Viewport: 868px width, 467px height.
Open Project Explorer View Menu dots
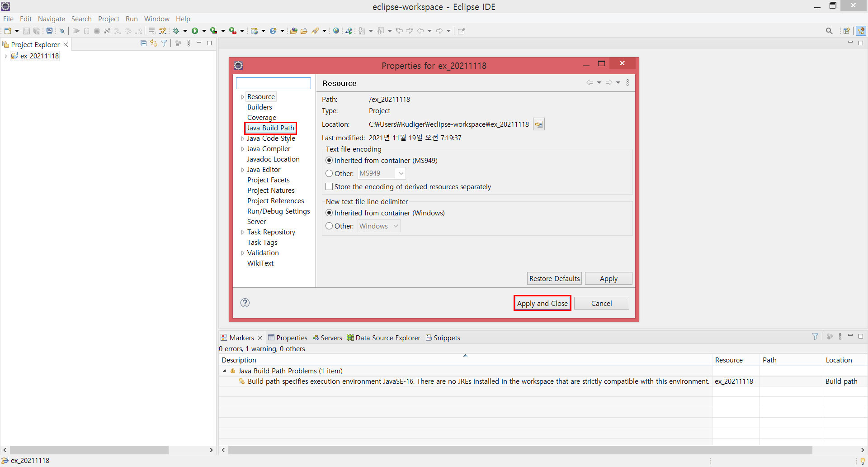point(189,43)
